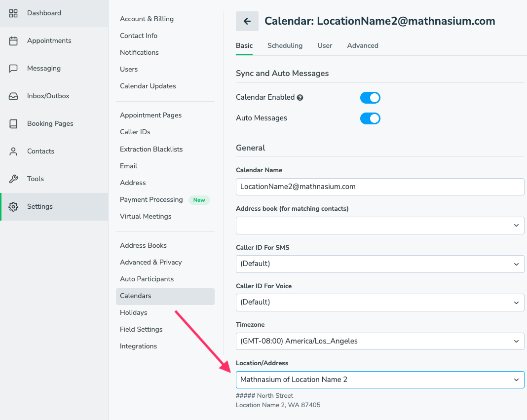Go to Email settings

click(128, 166)
